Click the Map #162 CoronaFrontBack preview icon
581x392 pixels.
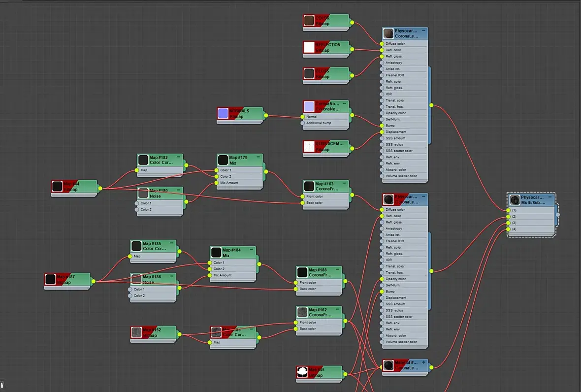click(x=302, y=312)
